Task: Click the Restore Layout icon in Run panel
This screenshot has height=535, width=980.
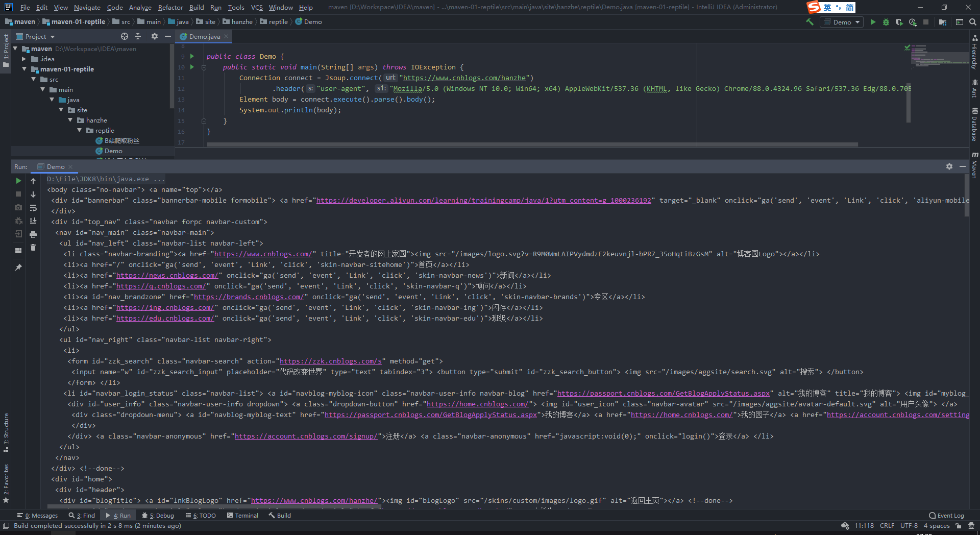Action: pos(18,251)
